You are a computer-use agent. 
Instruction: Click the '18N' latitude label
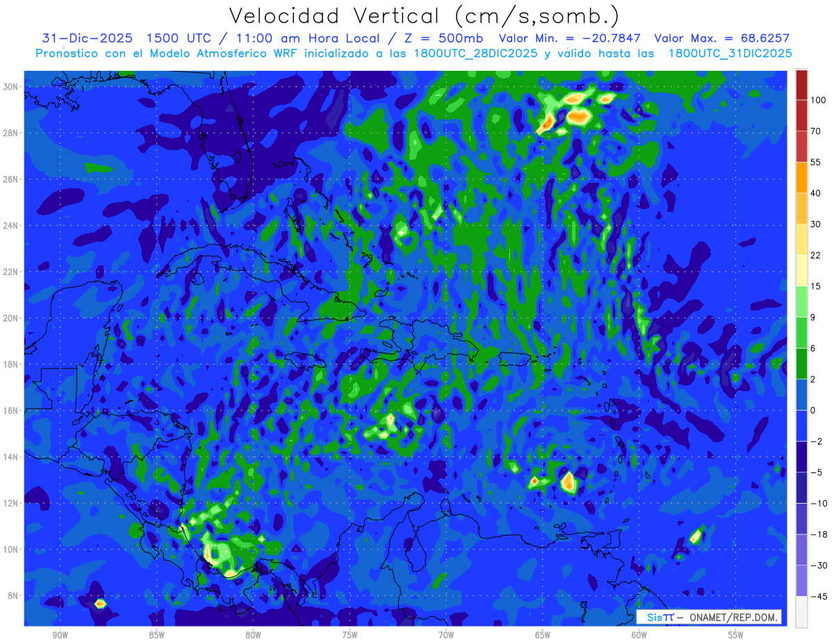pos(12,364)
